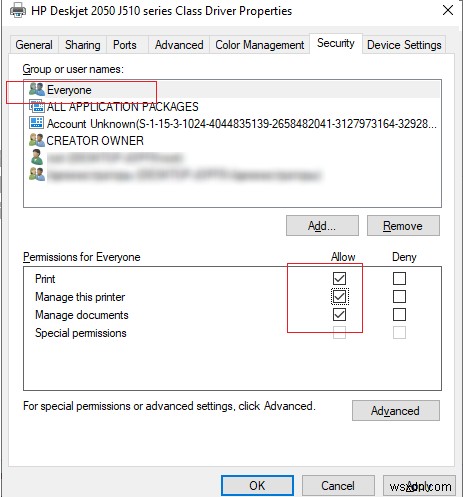This screenshot has height=497, width=463.
Task: Toggle Allow checkbox for Manage this printer
Action: pos(339,296)
